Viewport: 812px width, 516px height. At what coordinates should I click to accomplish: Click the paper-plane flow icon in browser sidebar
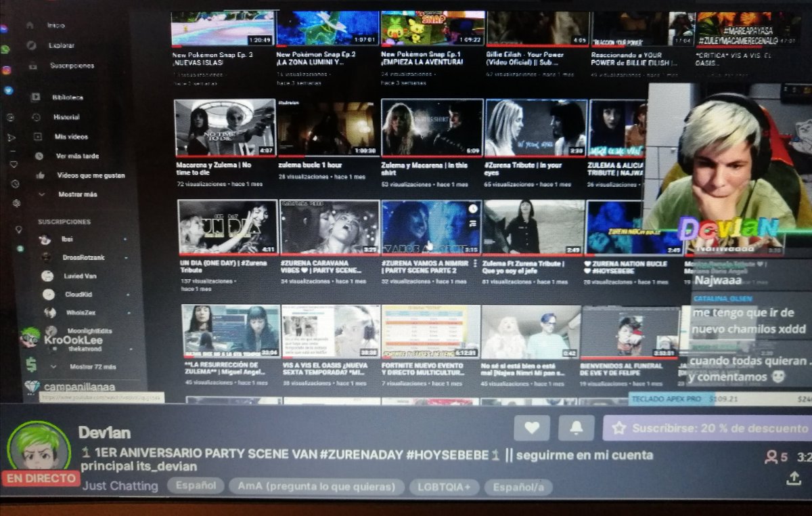pos(12,137)
